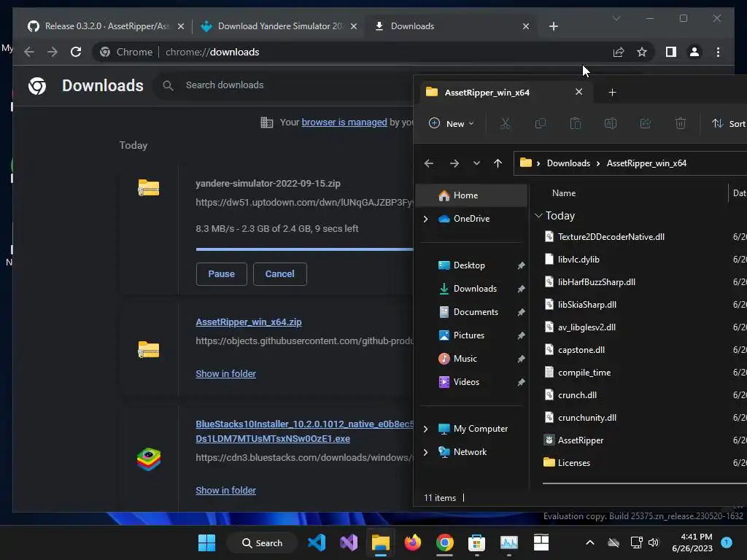Click the volume icon in system tray
Viewport: 747px width, 560px height.
click(x=654, y=542)
